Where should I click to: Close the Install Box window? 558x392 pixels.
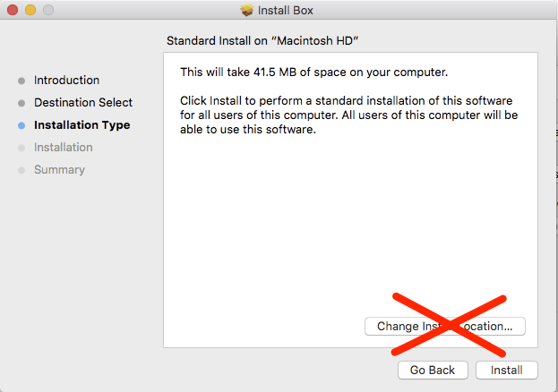pos(13,10)
